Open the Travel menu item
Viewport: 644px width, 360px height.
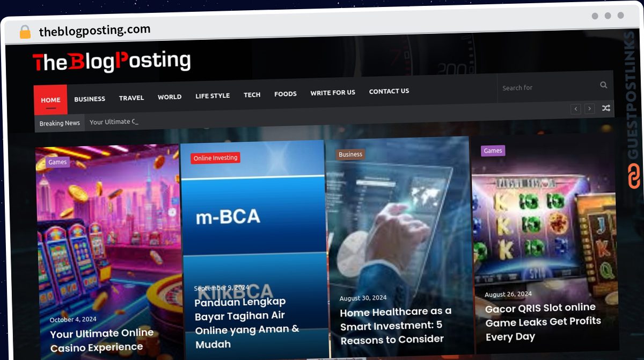tap(131, 98)
